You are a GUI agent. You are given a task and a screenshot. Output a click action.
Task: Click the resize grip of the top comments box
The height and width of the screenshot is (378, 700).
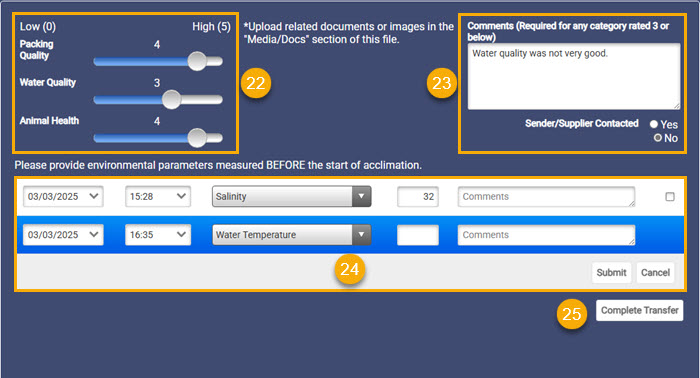(x=677, y=106)
